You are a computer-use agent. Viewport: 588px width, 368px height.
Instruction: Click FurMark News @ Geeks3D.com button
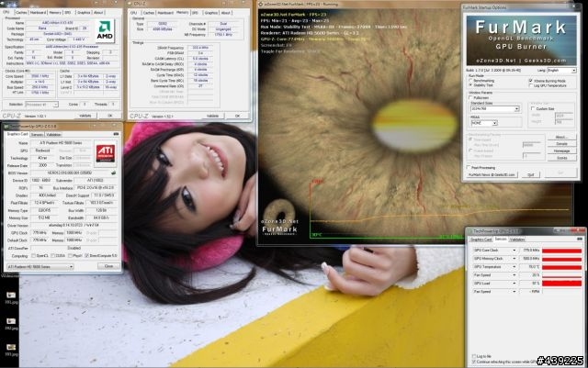click(492, 174)
